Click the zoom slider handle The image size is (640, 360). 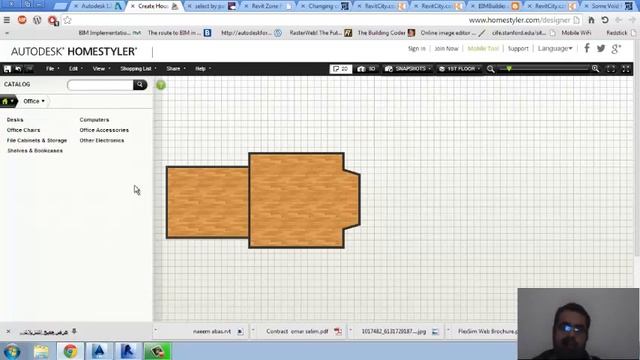click(509, 69)
